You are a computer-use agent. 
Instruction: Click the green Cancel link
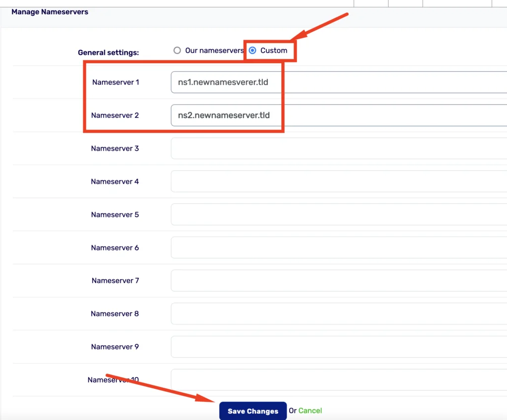pyautogui.click(x=310, y=411)
